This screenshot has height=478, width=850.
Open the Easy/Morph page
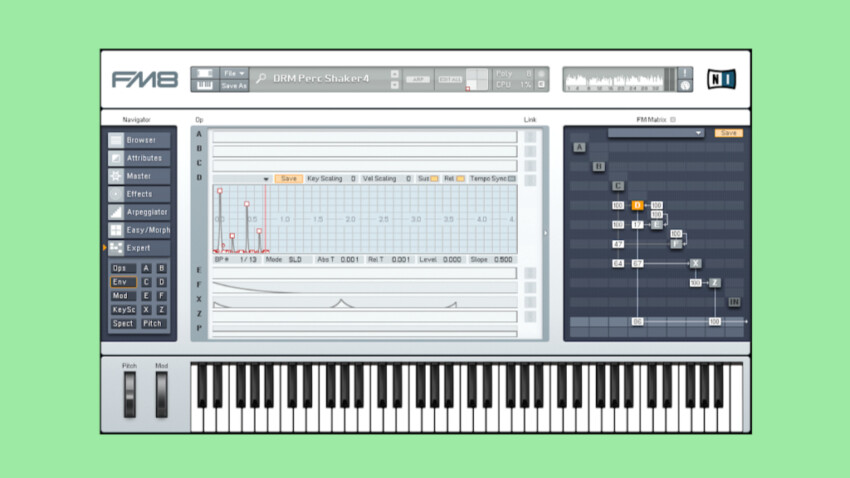point(139,230)
